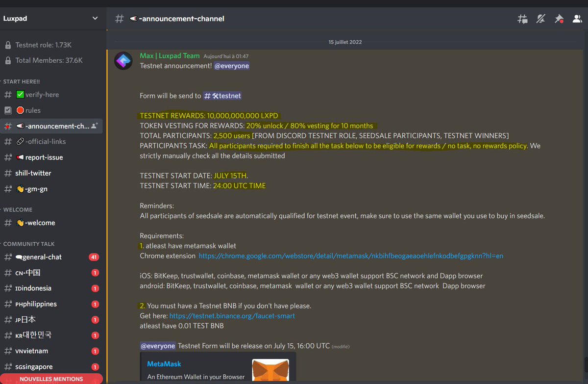Collapse the COMMUNITY TALK category
Viewport: 588px width, 384px height.
click(28, 244)
